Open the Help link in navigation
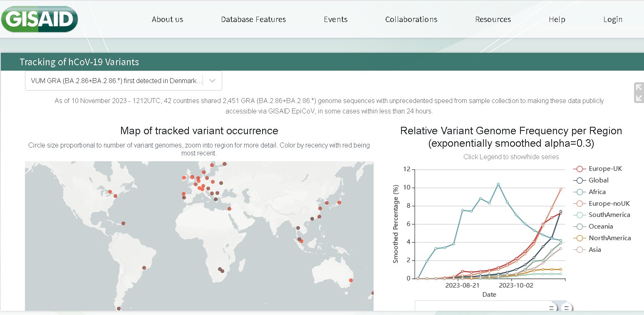Image resolution: width=644 pixels, height=315 pixels. coord(557,20)
